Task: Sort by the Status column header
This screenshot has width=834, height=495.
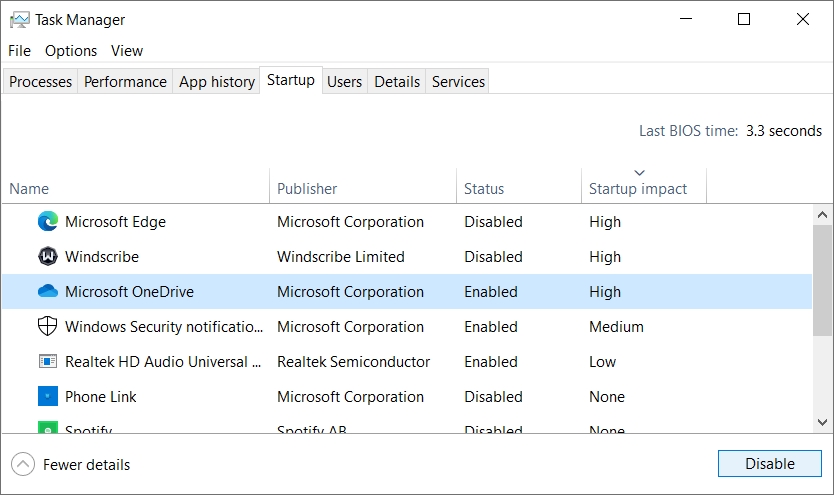Action: point(519,186)
